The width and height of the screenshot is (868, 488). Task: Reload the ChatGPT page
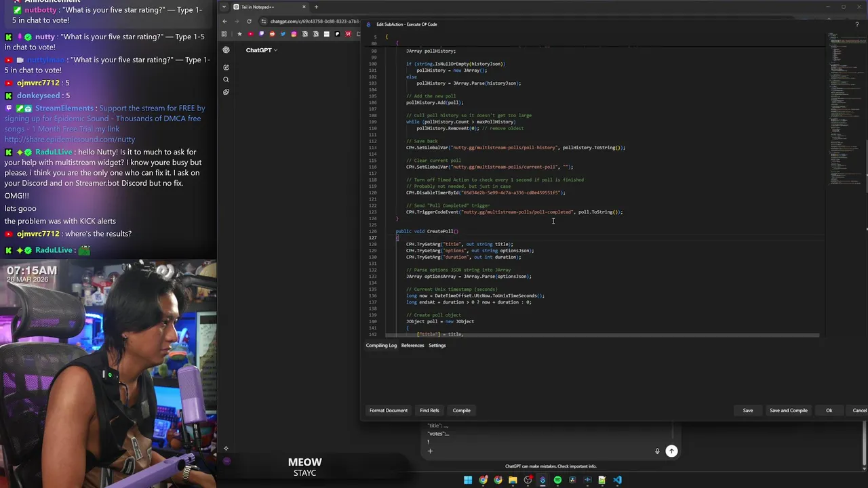pos(249,21)
